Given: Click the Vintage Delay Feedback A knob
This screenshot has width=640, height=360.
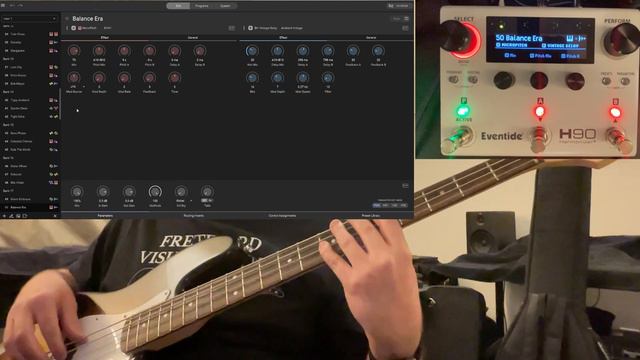Looking at the screenshot, I should click(x=353, y=51).
